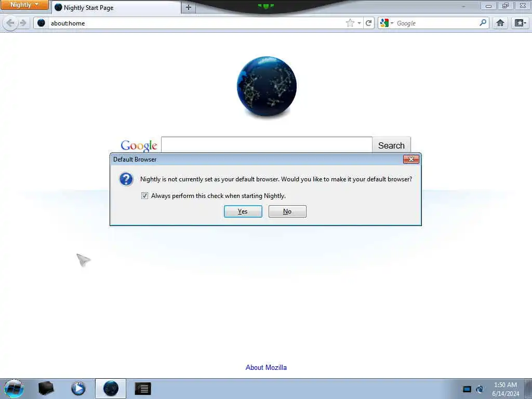Open the About Mozilla link
532x399 pixels.
[x=266, y=367]
